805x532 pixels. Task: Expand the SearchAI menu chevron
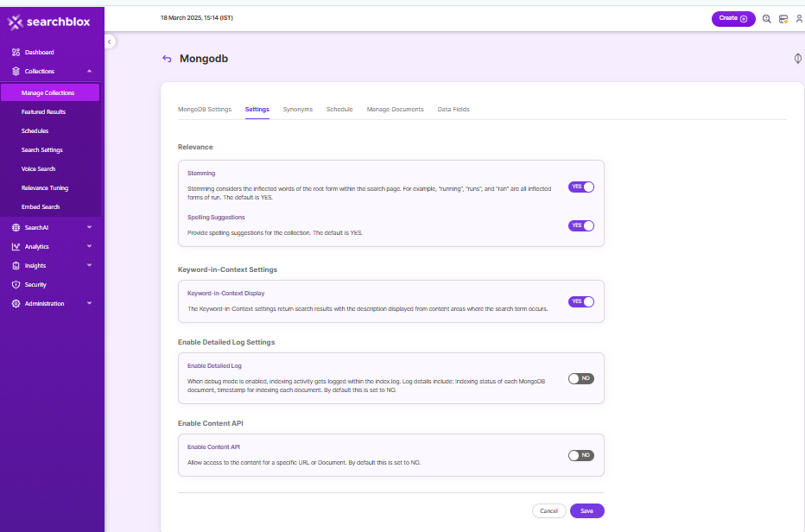[89, 227]
